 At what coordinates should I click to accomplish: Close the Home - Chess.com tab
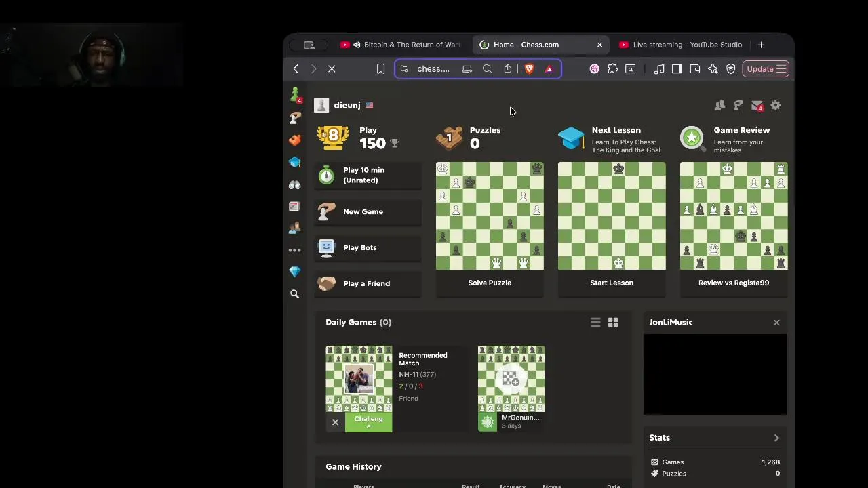[599, 45]
